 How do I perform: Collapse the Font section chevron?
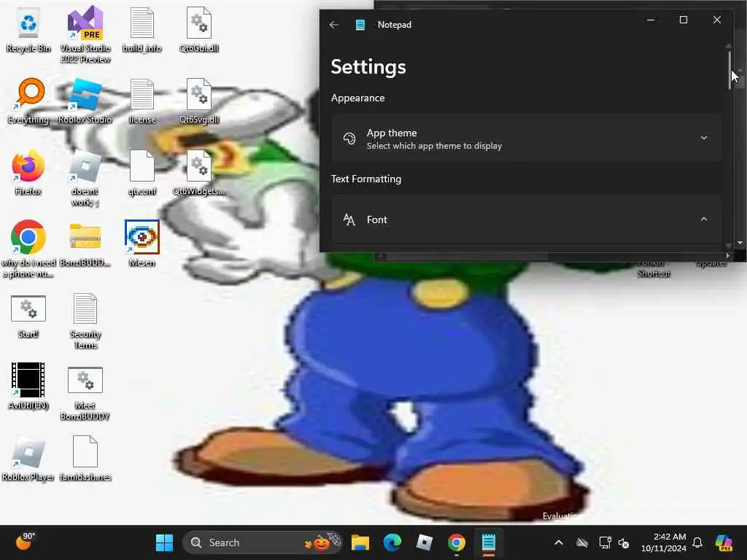click(704, 219)
